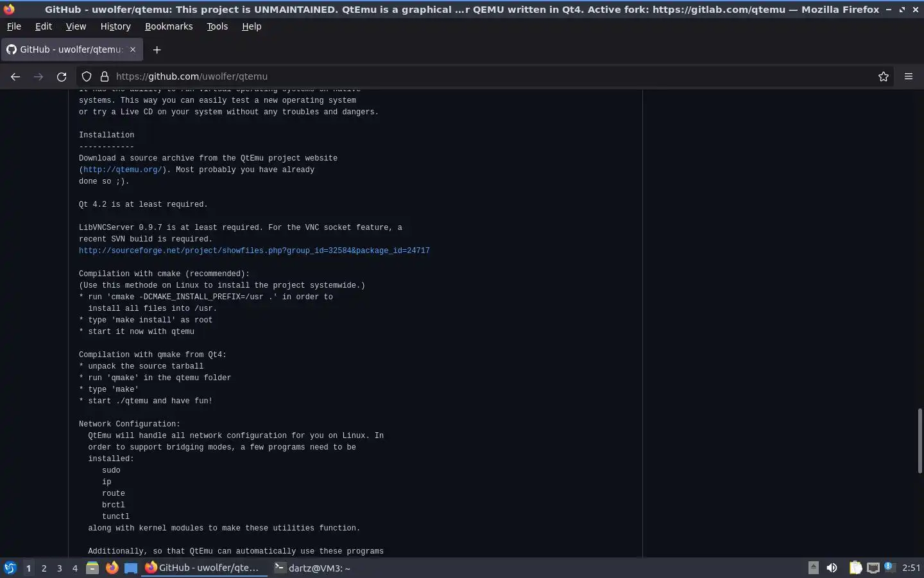Click the 'sudo' entry in the program list
Screen dimensions: 924x578
click(x=111, y=470)
